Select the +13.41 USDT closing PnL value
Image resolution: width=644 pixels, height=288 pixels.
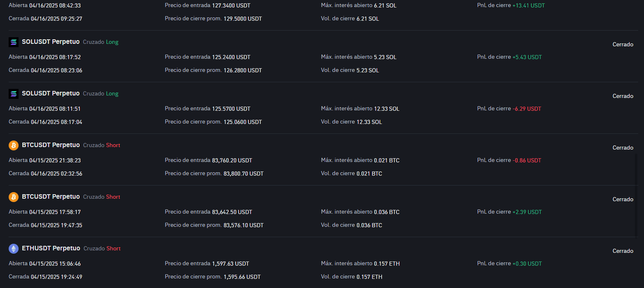(x=529, y=6)
